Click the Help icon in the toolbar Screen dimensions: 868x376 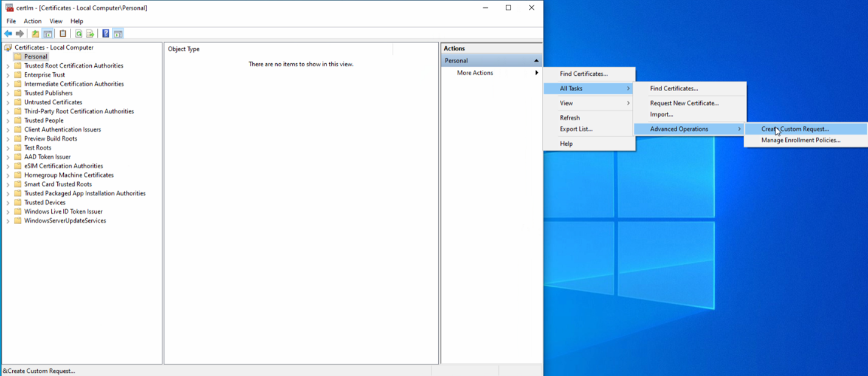(x=106, y=33)
